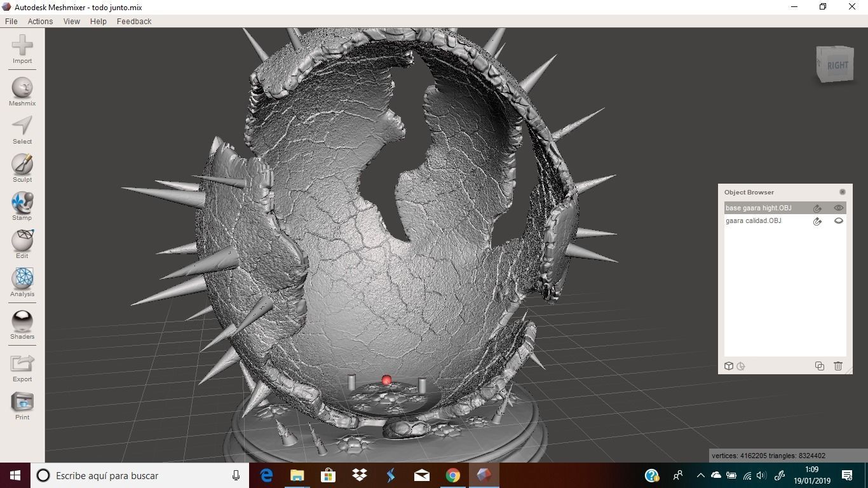Click the pie-chart icon in Object Browser footer
The image size is (868, 488).
pos(741,366)
